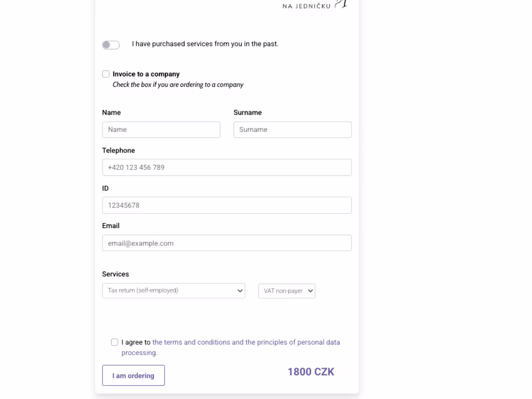The width and height of the screenshot is (532, 399).
Task: Focus the Telephone input box
Action: (227, 167)
